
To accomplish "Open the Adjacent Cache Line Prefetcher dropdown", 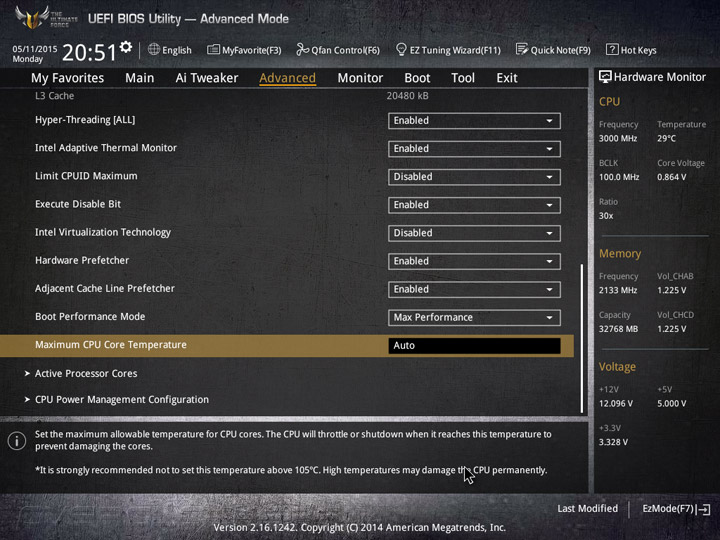I will (474, 289).
